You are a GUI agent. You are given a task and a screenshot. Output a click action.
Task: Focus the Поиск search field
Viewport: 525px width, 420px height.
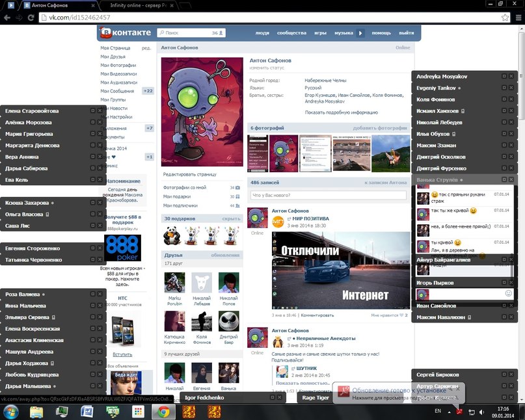[x=191, y=33]
